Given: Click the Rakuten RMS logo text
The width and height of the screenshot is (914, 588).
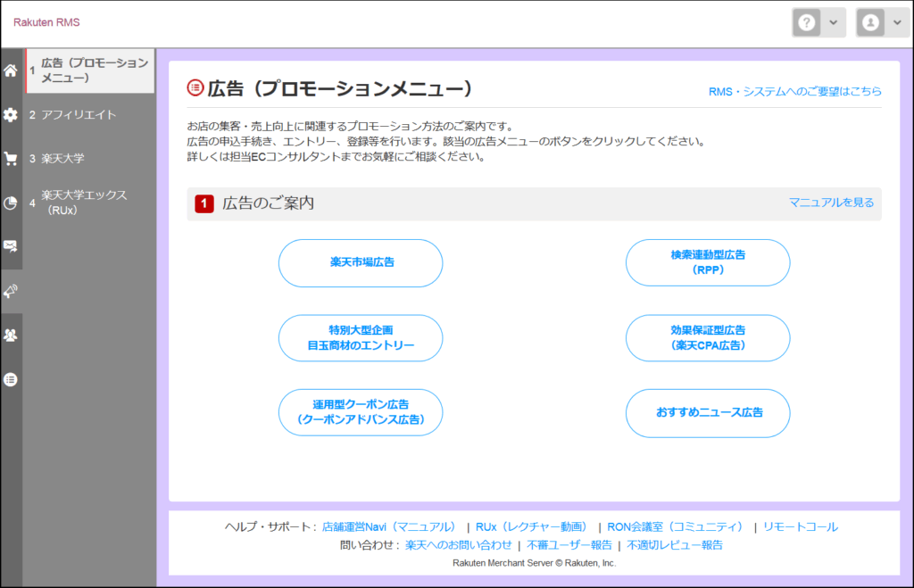Looking at the screenshot, I should 46,22.
